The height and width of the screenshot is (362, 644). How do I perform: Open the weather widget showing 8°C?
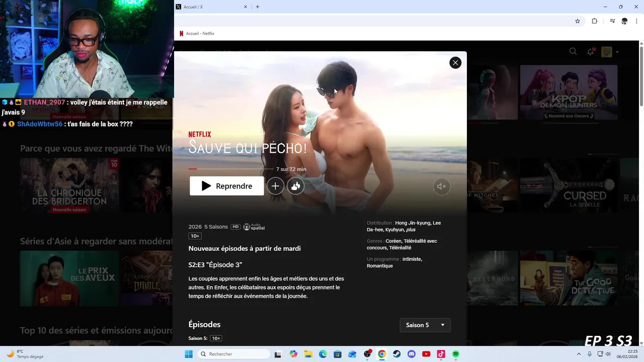click(24, 354)
